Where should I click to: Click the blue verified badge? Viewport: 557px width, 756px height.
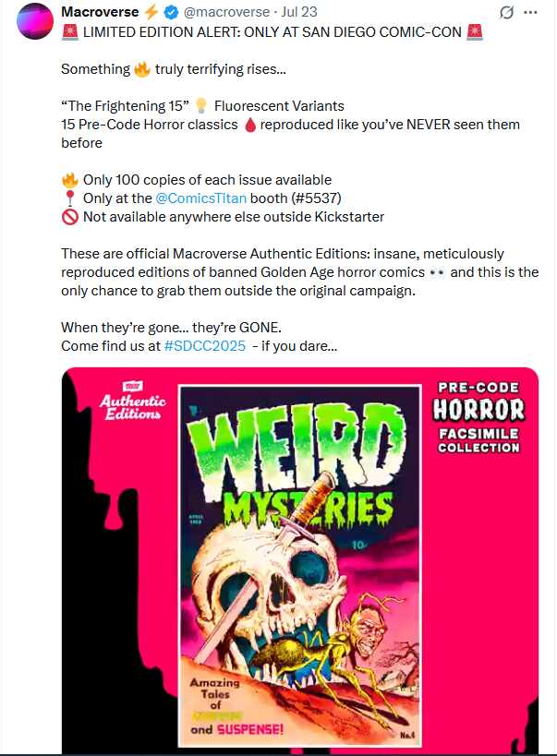pos(171,12)
